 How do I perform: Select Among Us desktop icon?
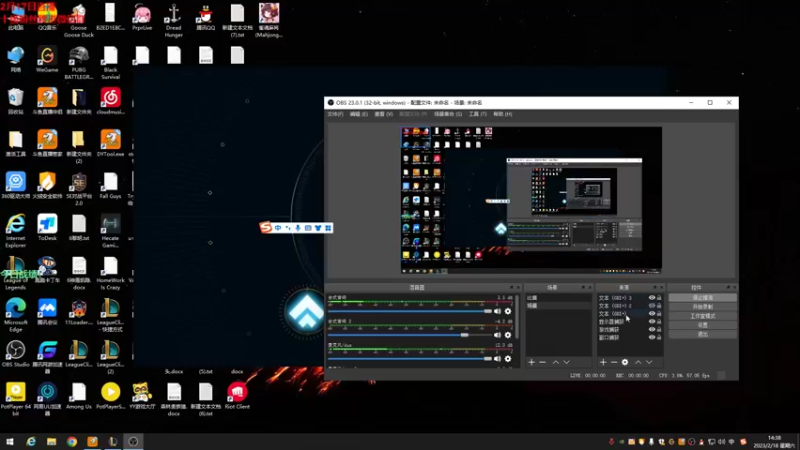[79, 396]
